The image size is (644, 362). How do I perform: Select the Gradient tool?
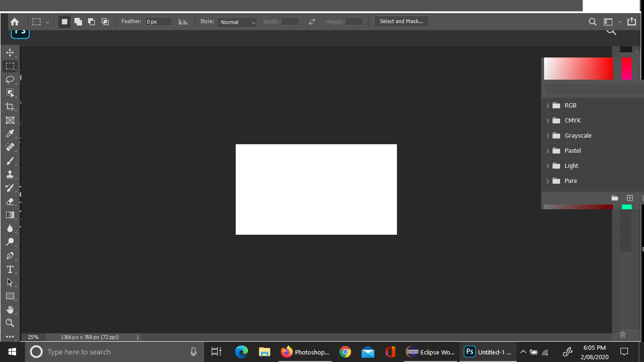click(x=10, y=215)
